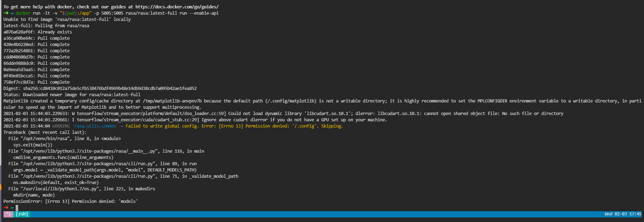This screenshot has height=222, width=644.
Task: Click the '772a2b254861: Pull complete' line
Action: click(x=37, y=51)
